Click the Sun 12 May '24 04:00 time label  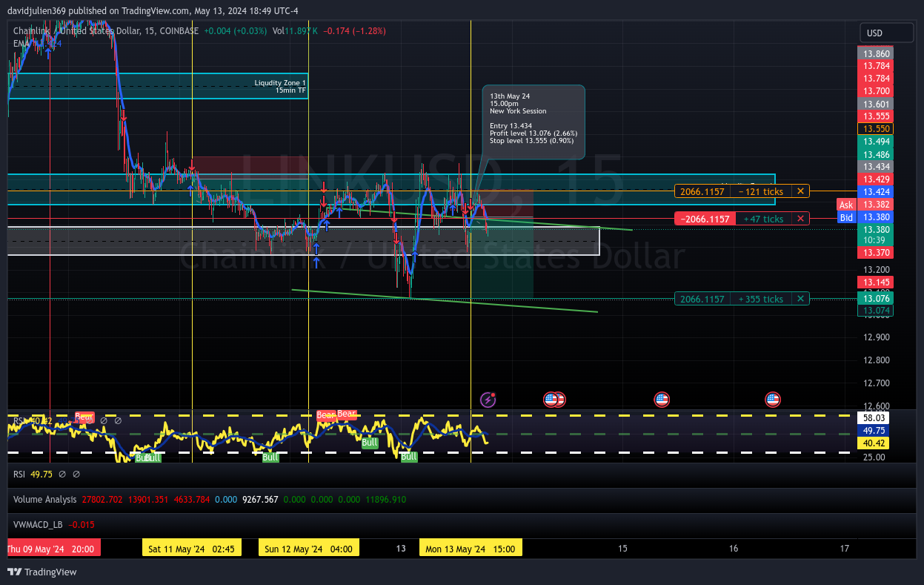(309, 548)
